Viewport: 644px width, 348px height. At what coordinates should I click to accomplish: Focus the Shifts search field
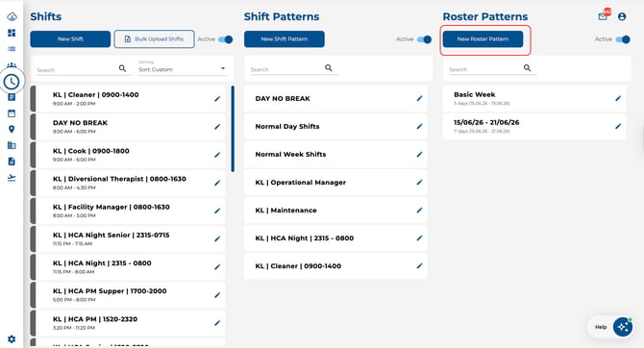point(77,70)
